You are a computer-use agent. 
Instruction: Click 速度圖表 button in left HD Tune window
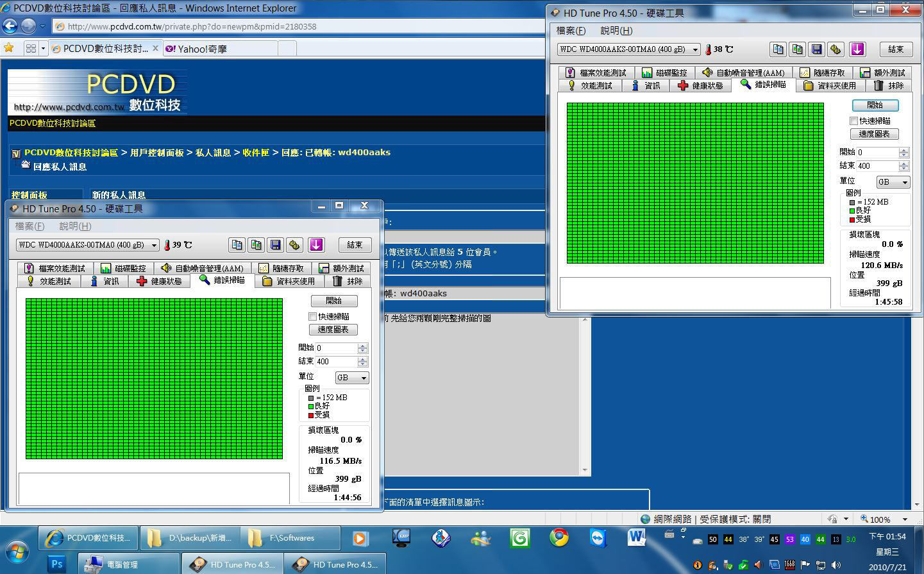tap(334, 330)
